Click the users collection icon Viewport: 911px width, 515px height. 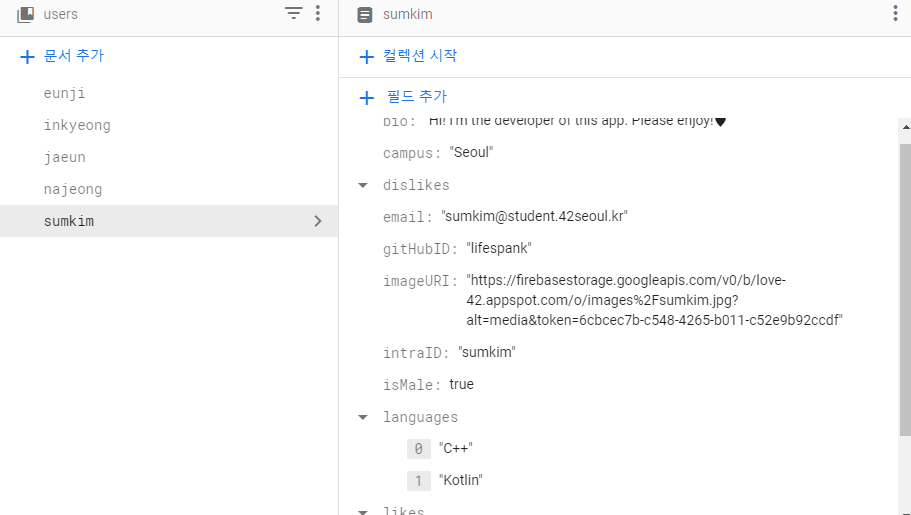pos(26,14)
